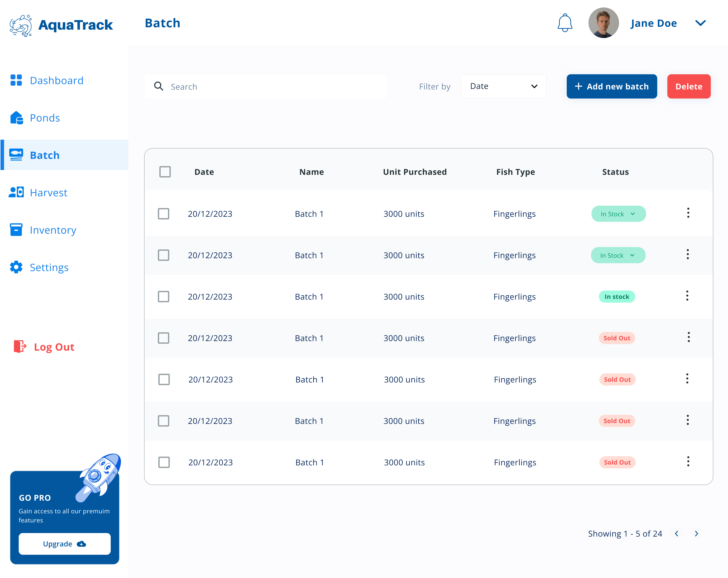Image resolution: width=728 pixels, height=578 pixels.
Task: Check the select-all checkbox in table header
Action: pos(165,172)
